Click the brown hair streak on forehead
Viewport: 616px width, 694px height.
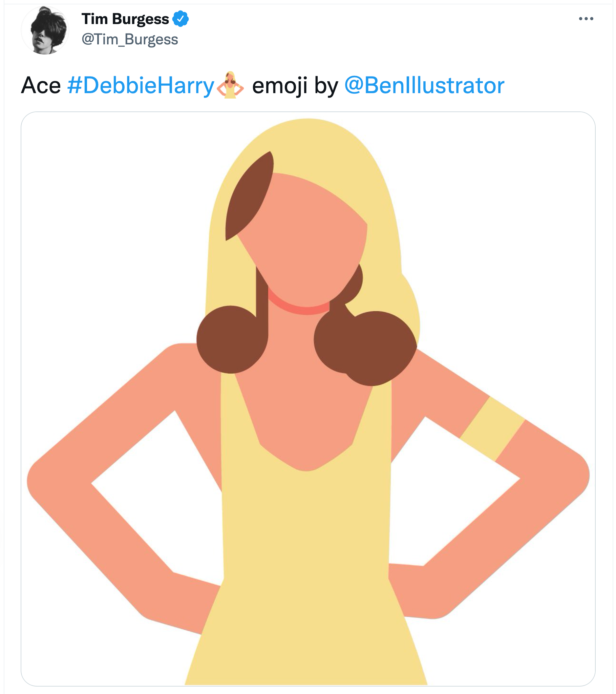point(250,196)
